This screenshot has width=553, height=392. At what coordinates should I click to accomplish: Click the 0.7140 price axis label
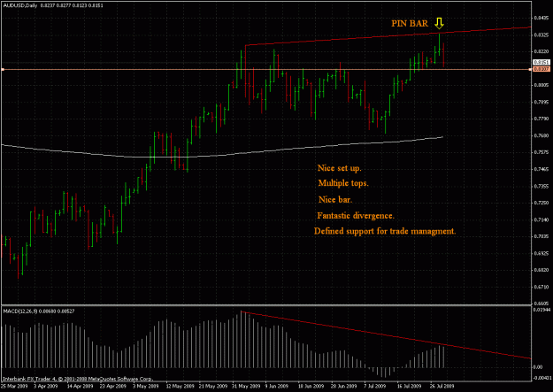(x=541, y=219)
